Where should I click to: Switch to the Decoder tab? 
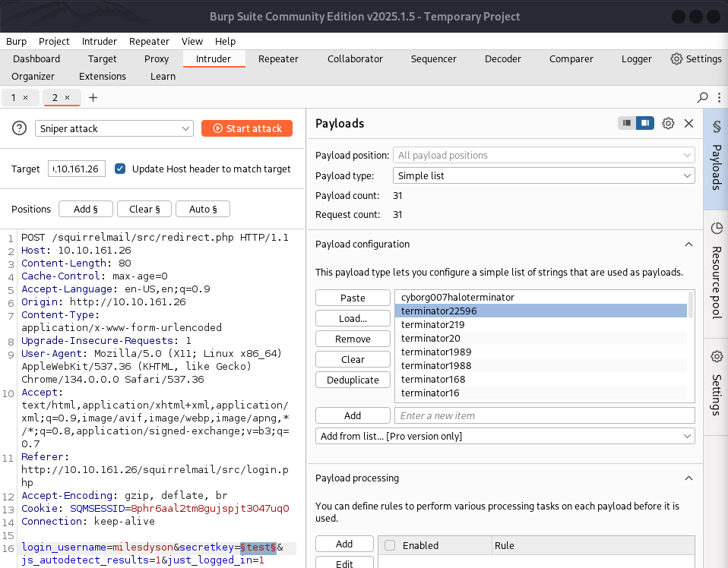[x=503, y=59]
